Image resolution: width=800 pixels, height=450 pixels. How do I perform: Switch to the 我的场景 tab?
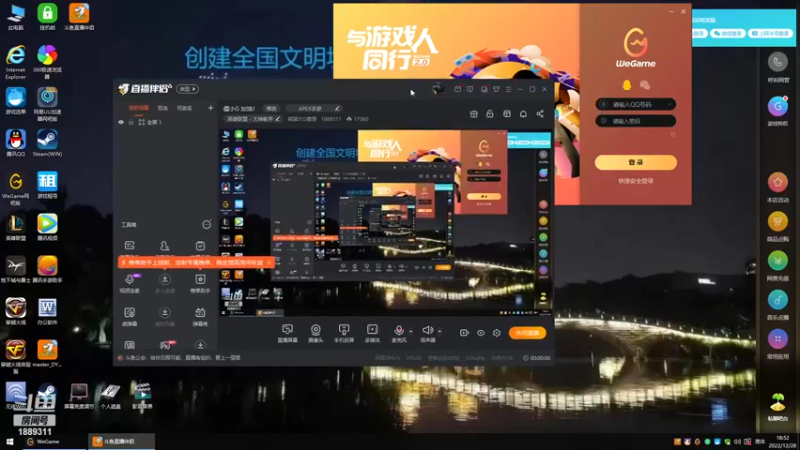tap(138, 108)
